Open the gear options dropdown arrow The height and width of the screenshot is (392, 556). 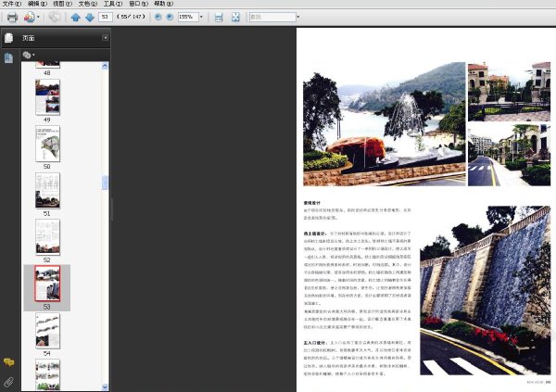click(x=33, y=55)
